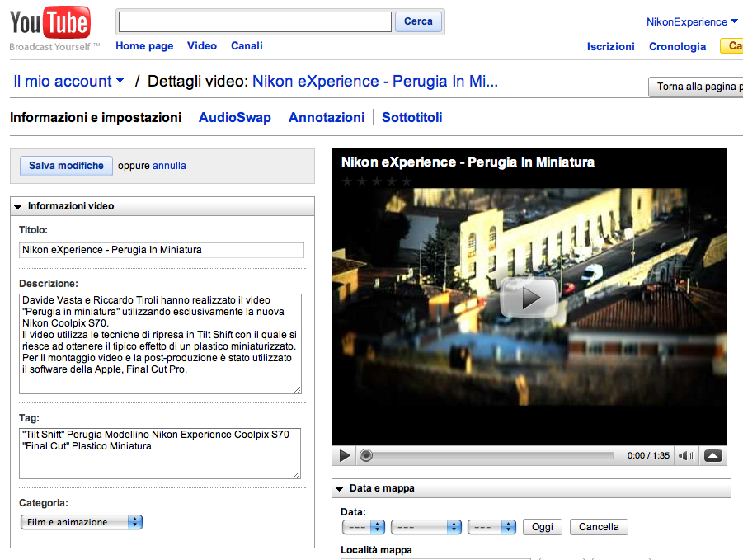Open the video title link in breadcrumb
The image size is (743, 560).
tap(375, 81)
